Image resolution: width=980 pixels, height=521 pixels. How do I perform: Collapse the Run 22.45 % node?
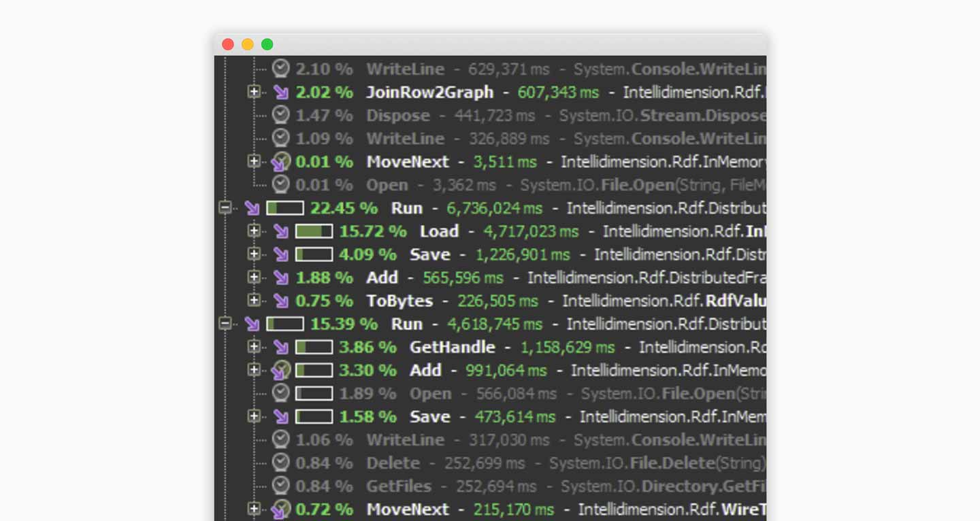click(225, 207)
